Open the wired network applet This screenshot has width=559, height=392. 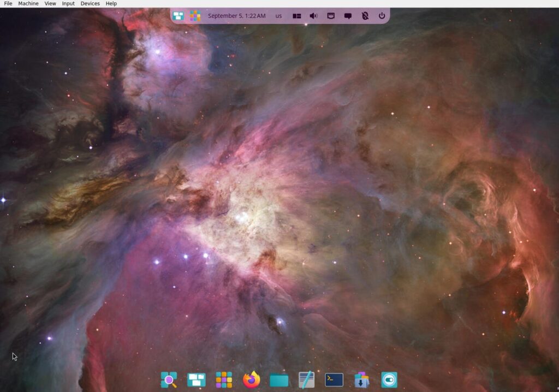coord(331,16)
